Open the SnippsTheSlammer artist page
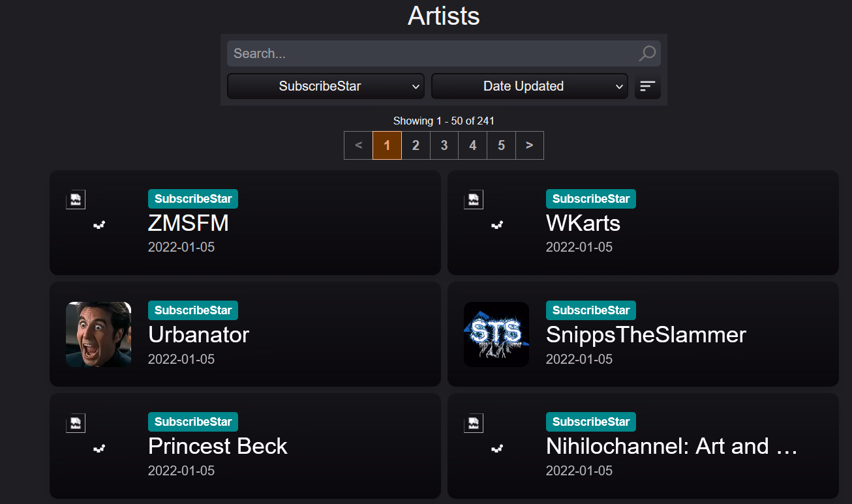This screenshot has height=504, width=852. (x=646, y=335)
